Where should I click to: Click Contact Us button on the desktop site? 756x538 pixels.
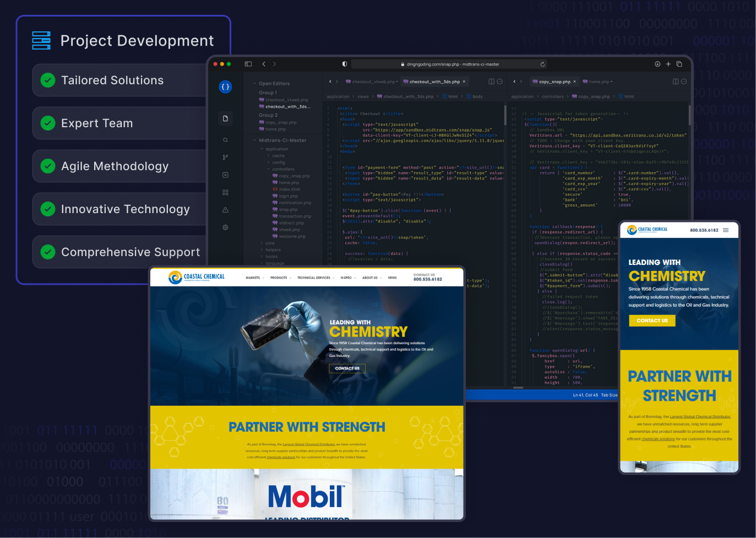(347, 368)
